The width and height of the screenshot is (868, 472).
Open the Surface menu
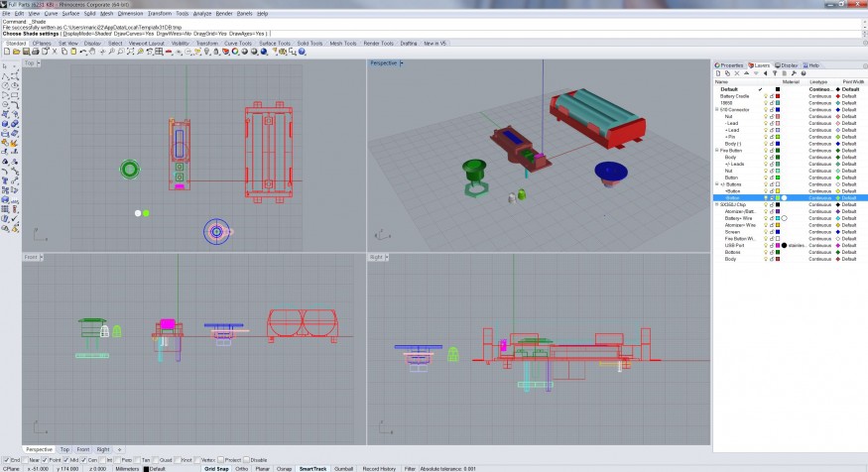70,14
